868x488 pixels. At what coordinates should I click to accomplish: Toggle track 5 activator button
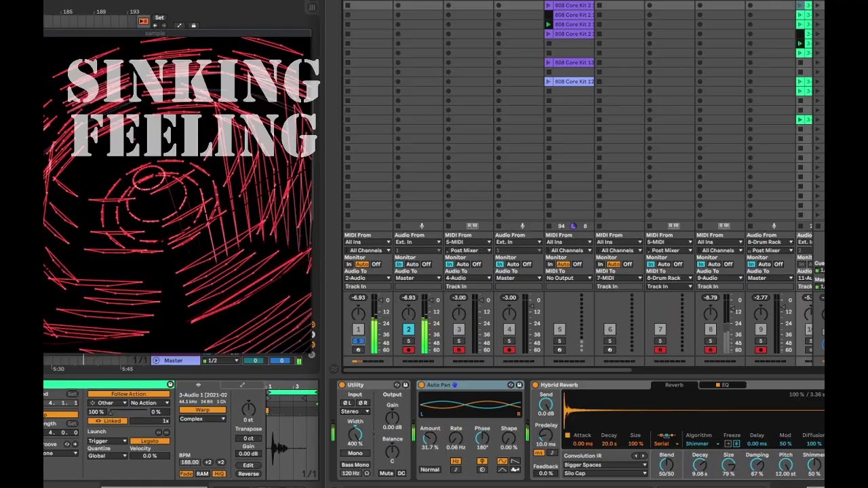(559, 329)
